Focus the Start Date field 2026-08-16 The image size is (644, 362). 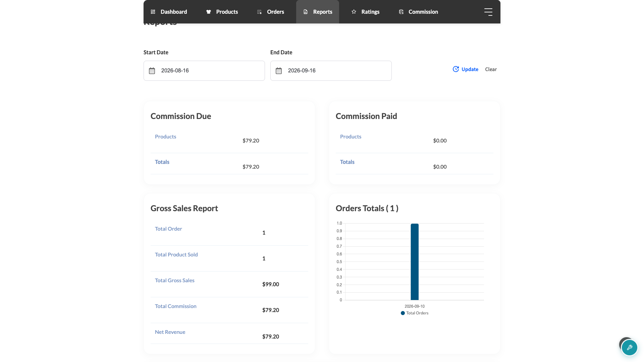204,71
